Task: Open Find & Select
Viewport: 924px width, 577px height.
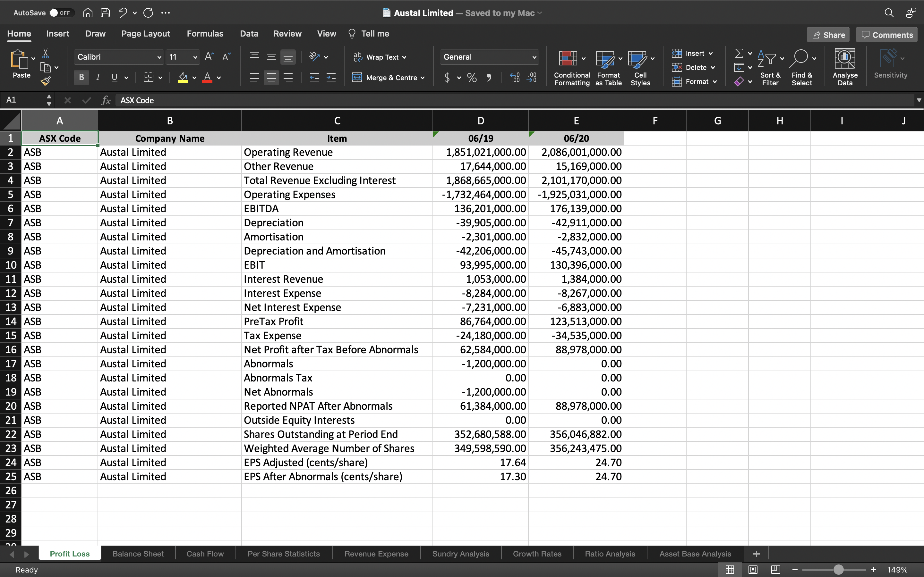Action: 801,67
